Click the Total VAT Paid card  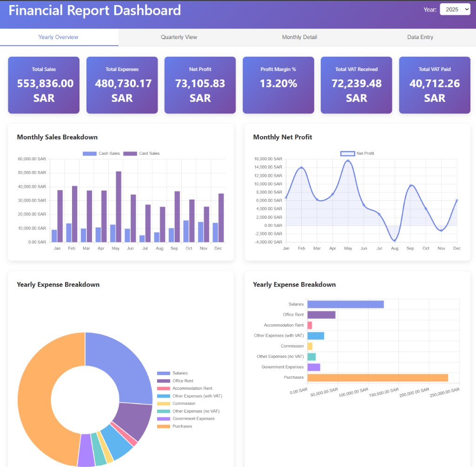435,85
